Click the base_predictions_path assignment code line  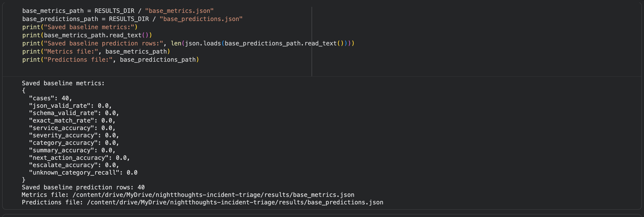tap(132, 19)
